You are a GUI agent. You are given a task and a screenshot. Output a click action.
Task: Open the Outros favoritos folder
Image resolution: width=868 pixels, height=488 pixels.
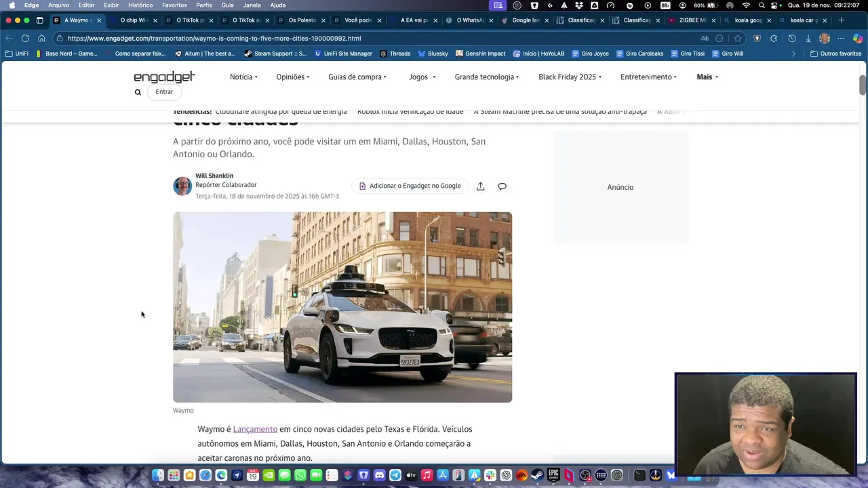click(835, 54)
